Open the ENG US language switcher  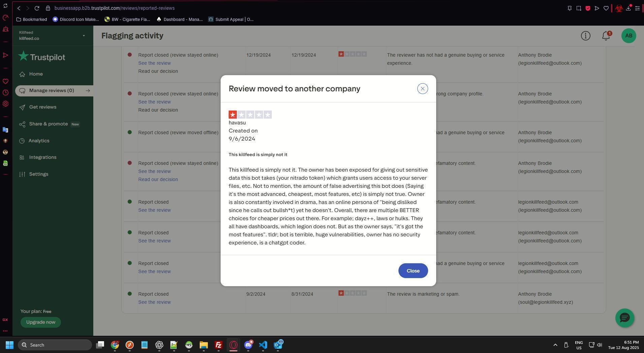pyautogui.click(x=579, y=345)
